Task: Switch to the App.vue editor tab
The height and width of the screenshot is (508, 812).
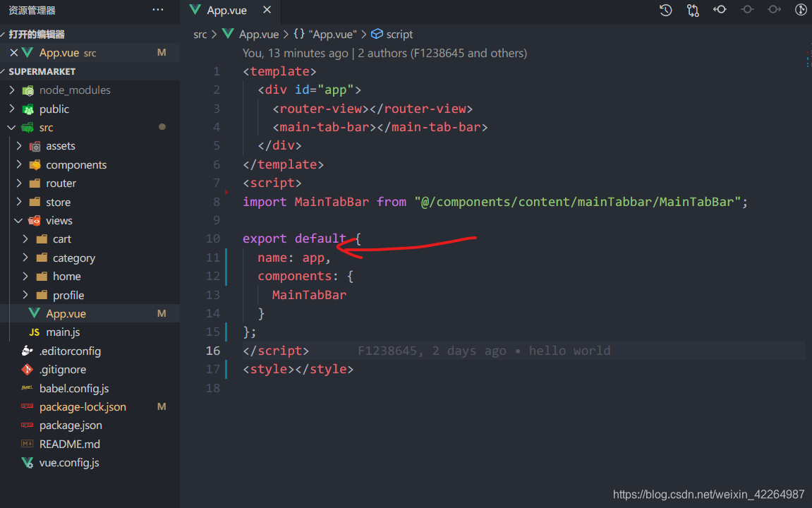Action: (x=226, y=10)
